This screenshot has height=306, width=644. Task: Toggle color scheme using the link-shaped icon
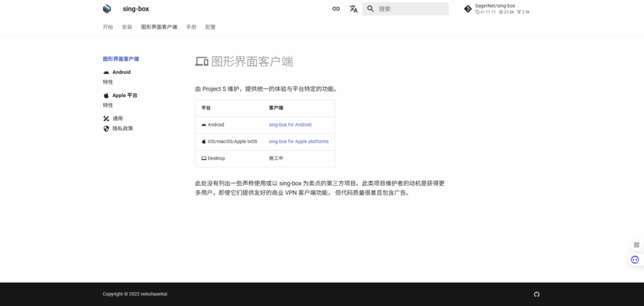(x=336, y=9)
